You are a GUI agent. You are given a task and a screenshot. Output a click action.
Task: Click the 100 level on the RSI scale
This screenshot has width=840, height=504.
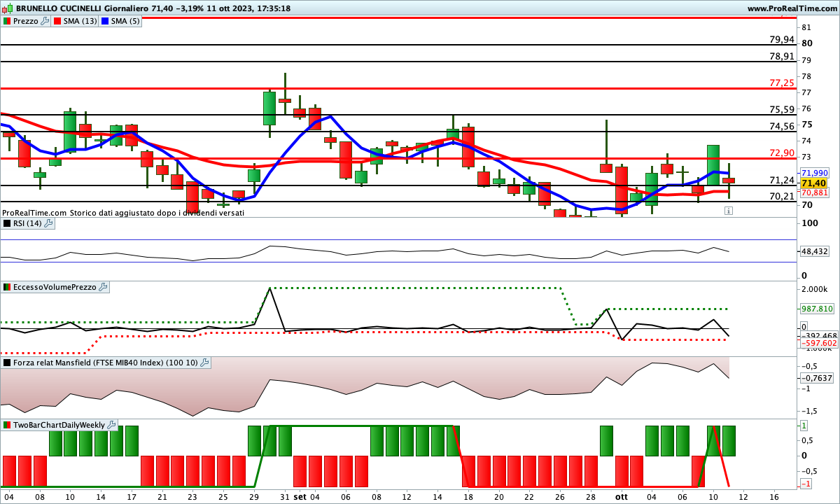point(809,223)
